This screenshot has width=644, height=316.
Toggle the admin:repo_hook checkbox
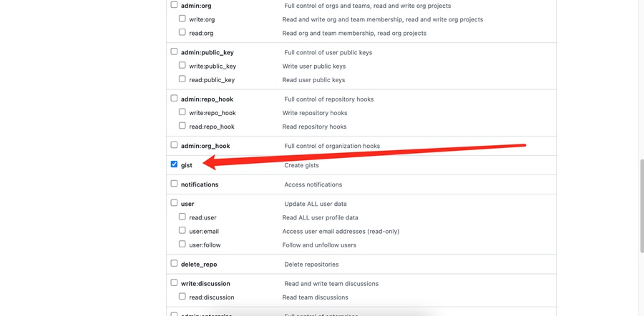pos(174,99)
